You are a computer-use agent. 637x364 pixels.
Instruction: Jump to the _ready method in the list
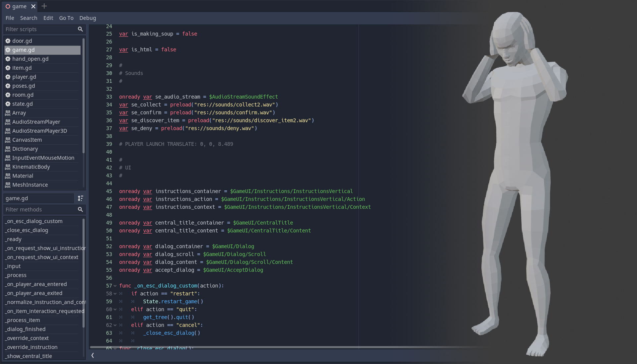click(x=14, y=239)
